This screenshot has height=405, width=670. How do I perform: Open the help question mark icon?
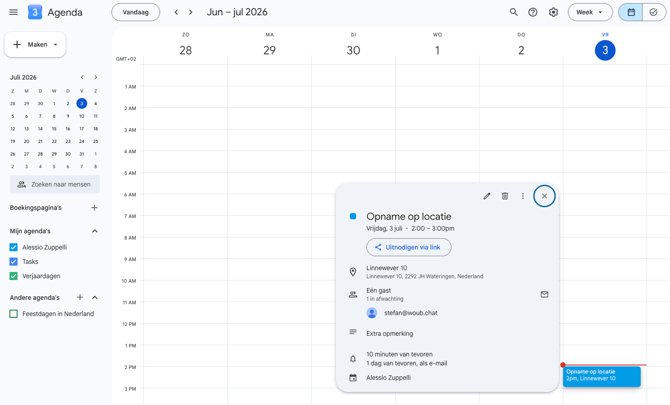[x=532, y=12]
